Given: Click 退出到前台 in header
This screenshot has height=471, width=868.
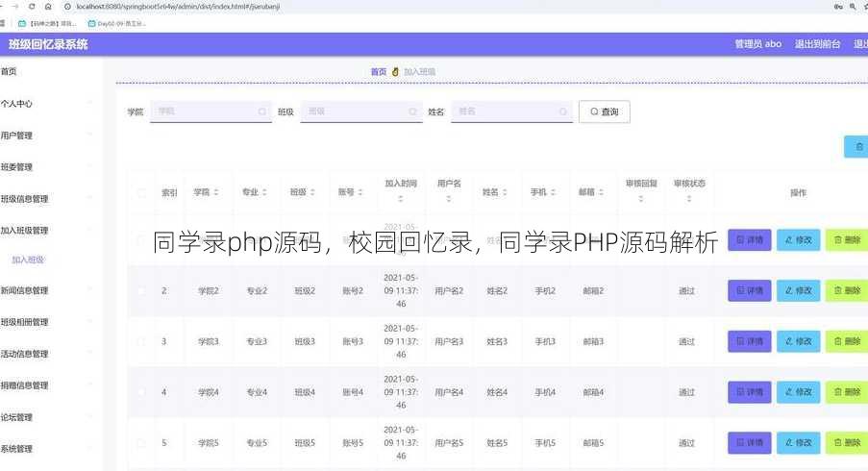Looking at the screenshot, I should coord(818,44).
